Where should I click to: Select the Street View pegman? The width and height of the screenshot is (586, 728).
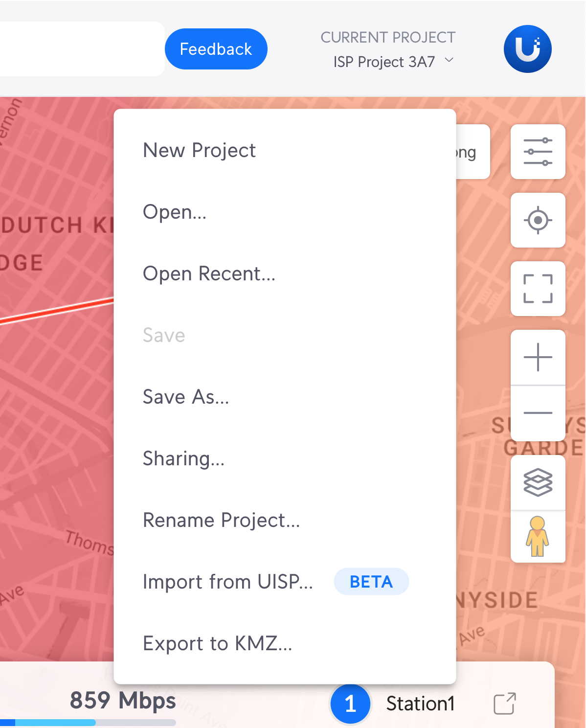pos(538,537)
